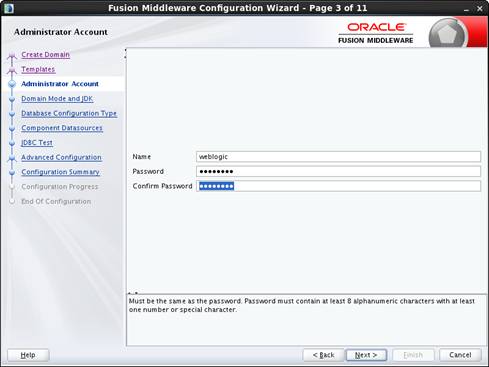
Task: Cancel the configuration wizard
Action: (x=460, y=355)
